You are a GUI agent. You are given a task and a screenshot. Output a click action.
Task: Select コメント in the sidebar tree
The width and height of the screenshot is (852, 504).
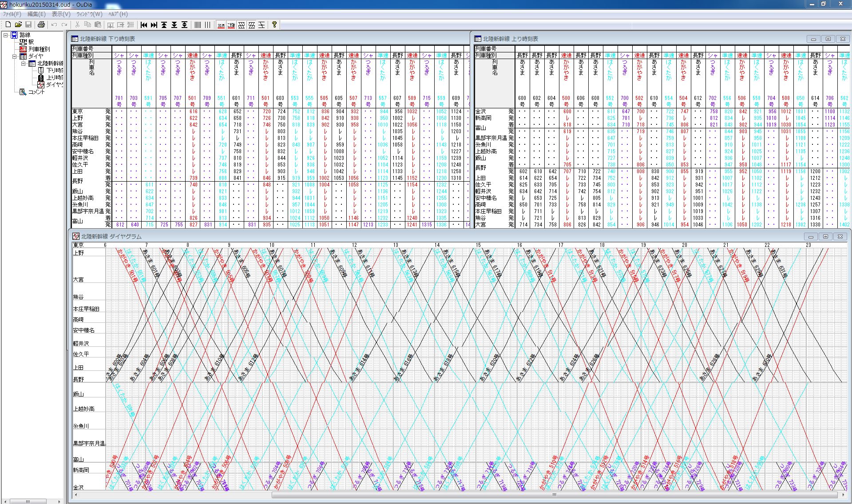[36, 92]
